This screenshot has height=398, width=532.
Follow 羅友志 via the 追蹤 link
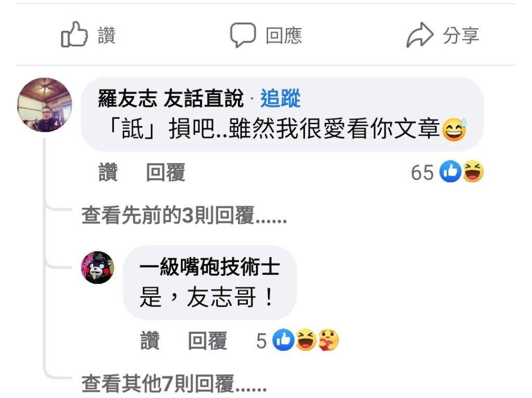pos(280,98)
